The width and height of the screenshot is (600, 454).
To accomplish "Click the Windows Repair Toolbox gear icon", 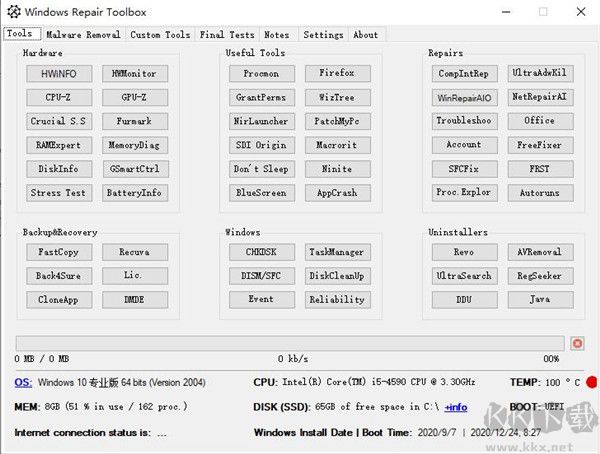I will pos(14,12).
